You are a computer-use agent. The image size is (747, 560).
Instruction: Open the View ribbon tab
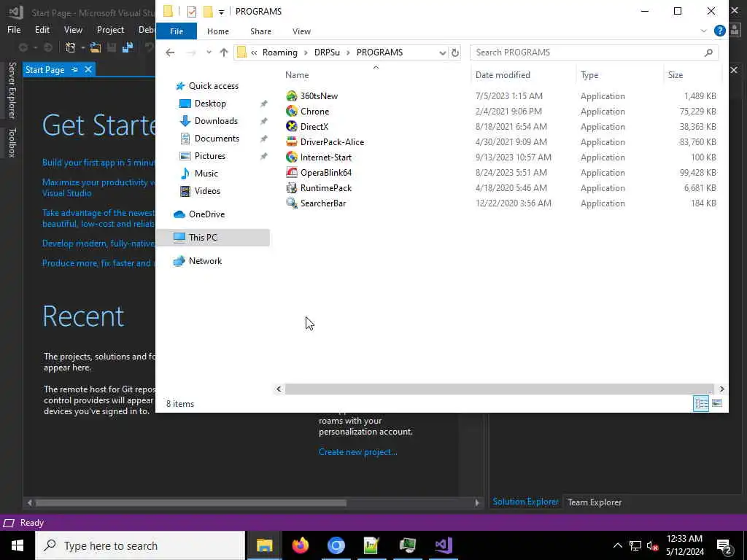pyautogui.click(x=301, y=31)
